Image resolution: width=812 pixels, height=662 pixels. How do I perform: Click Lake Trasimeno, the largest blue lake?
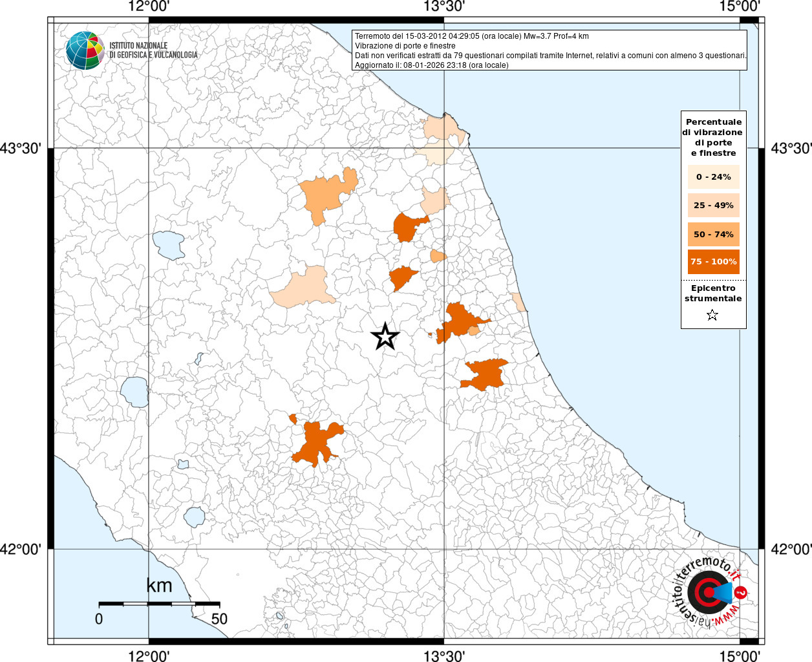[x=169, y=245]
